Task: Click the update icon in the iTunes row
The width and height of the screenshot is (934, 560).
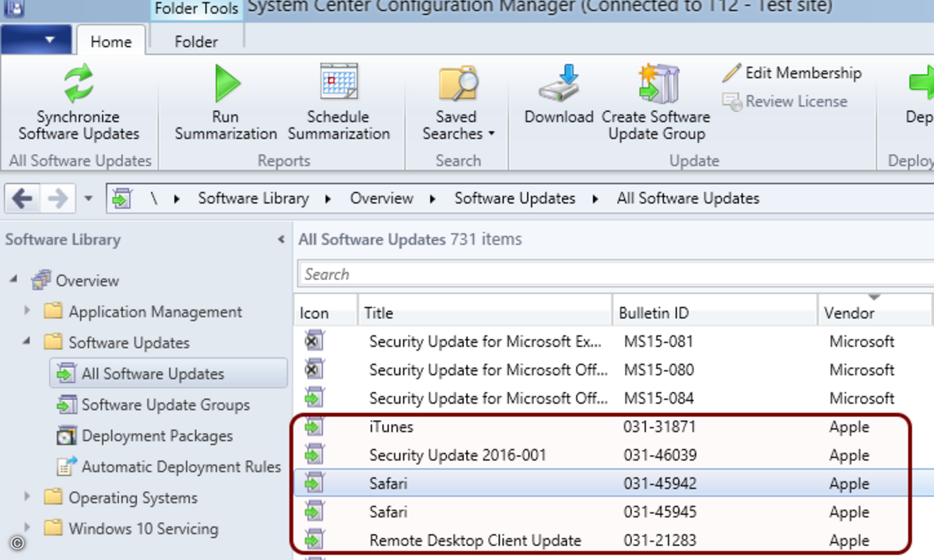Action: (x=314, y=426)
